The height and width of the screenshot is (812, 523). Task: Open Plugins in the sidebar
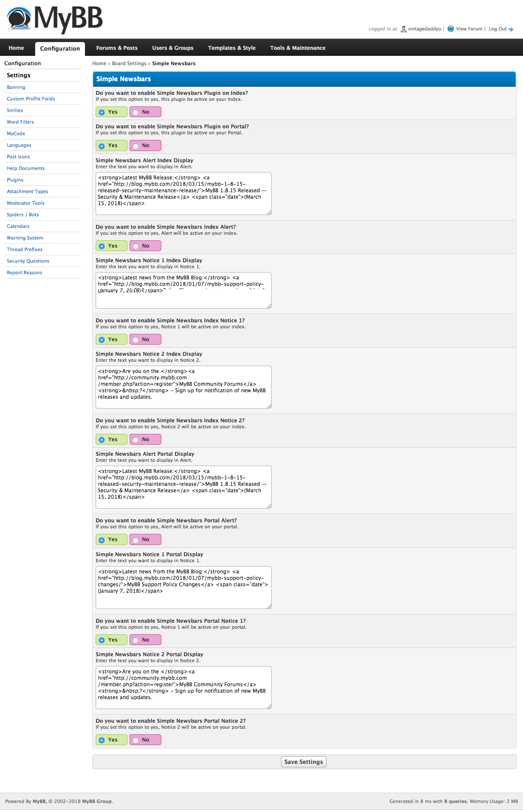point(15,180)
